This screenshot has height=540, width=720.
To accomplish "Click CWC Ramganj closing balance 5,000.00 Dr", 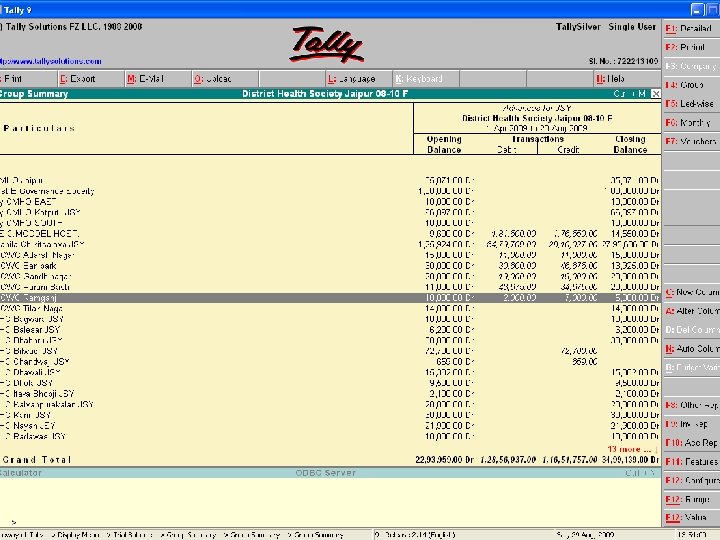I will (x=635, y=298).
